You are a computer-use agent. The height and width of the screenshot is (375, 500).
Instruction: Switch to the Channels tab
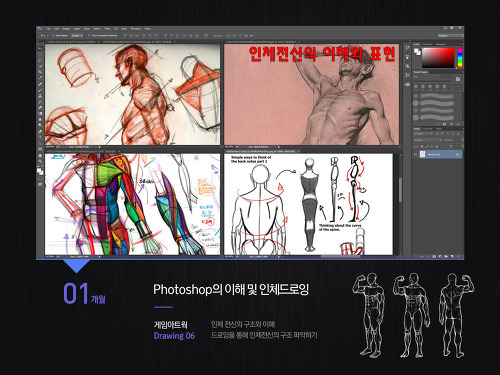pos(428,129)
